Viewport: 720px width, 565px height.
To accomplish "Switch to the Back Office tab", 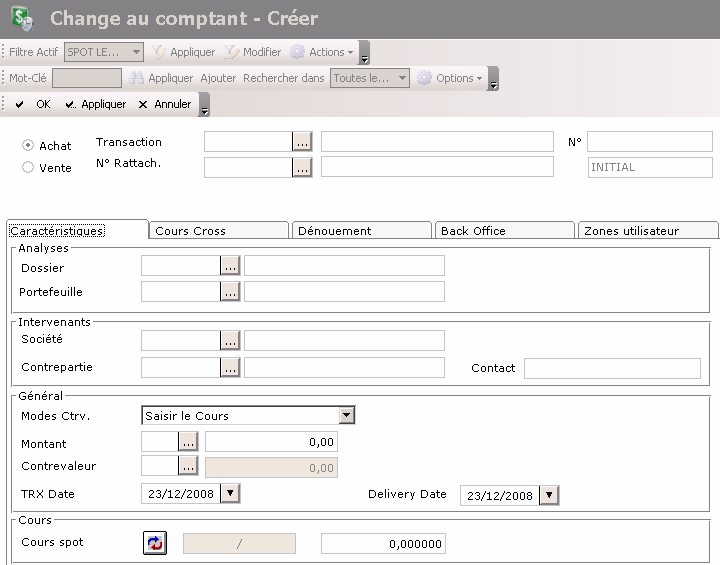I will pos(505,230).
